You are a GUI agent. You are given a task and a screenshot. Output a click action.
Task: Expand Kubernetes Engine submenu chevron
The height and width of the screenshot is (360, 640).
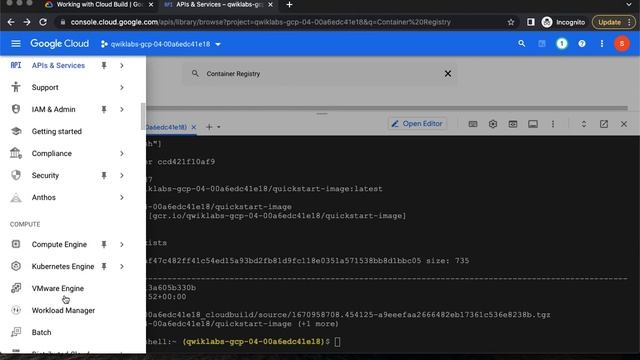point(122,267)
